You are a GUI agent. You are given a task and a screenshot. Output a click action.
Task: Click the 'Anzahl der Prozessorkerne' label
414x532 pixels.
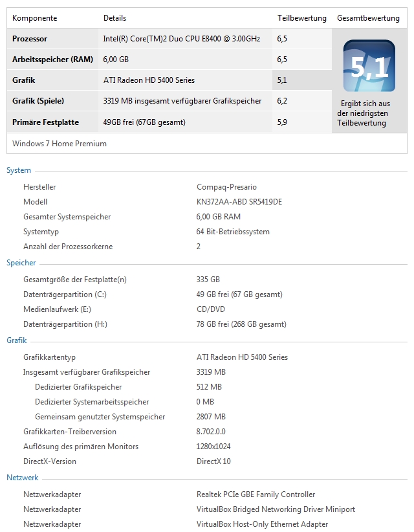pyautogui.click(x=68, y=247)
